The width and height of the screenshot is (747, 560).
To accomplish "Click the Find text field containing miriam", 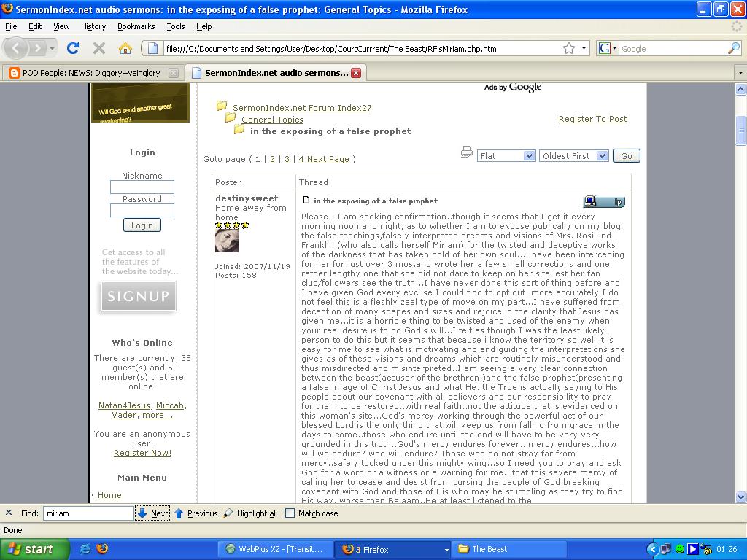I will pyautogui.click(x=88, y=513).
